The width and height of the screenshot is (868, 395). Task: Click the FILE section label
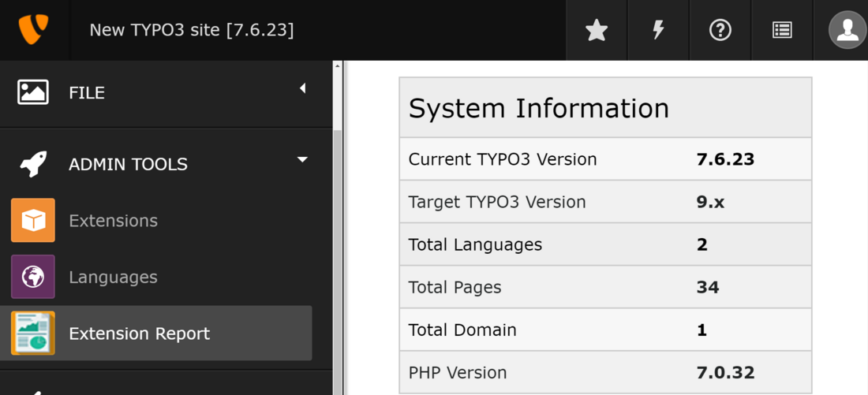coord(87,92)
